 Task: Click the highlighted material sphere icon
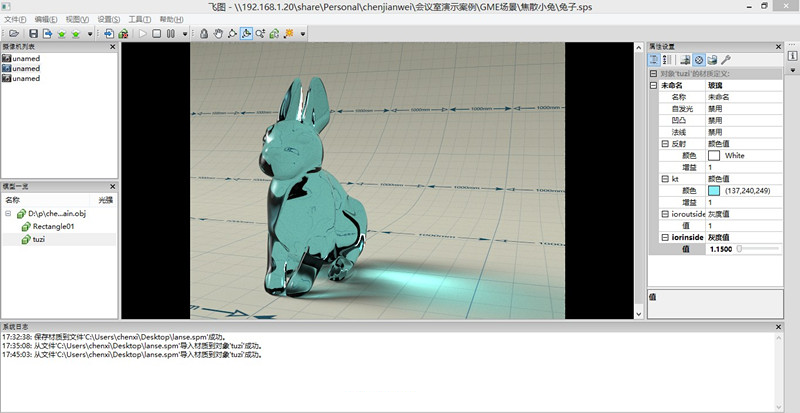699,60
